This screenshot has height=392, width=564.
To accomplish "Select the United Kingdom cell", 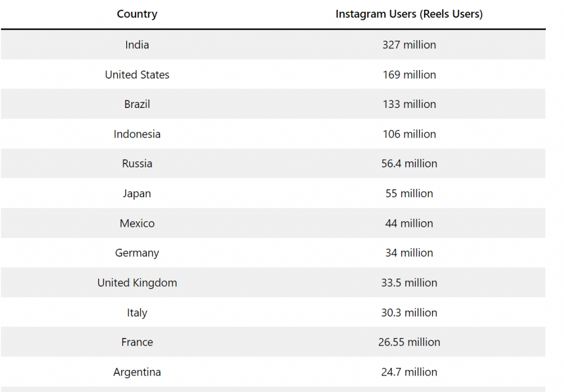I will [x=137, y=282].
